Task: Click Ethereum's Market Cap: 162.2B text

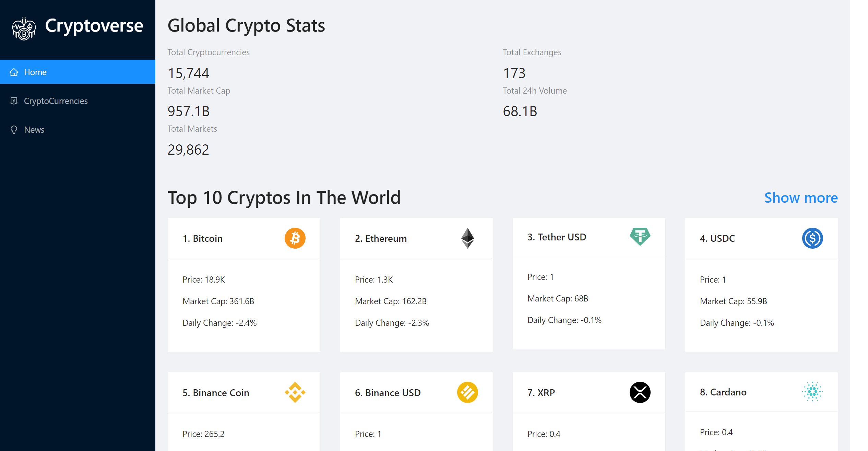Action: pyautogui.click(x=391, y=301)
